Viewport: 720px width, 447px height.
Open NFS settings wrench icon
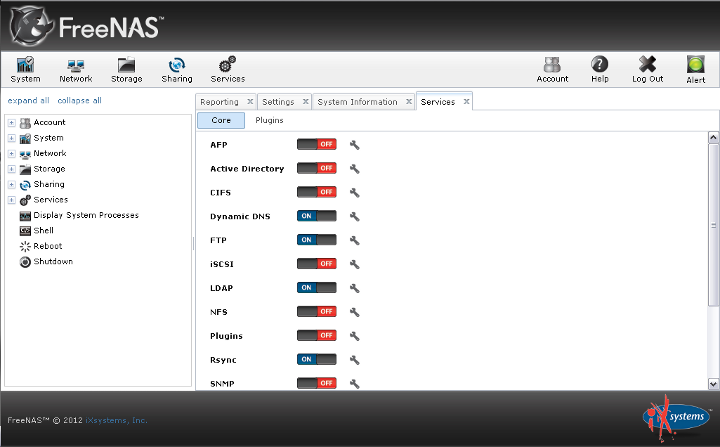[354, 312]
